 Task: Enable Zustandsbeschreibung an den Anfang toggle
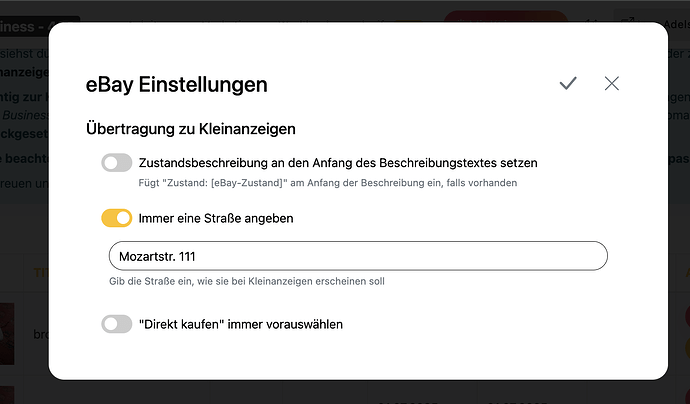(117, 163)
